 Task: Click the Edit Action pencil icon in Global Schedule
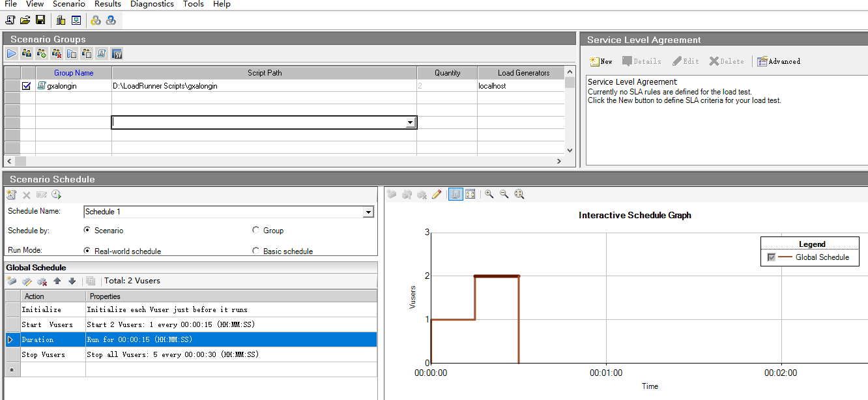[27, 281]
